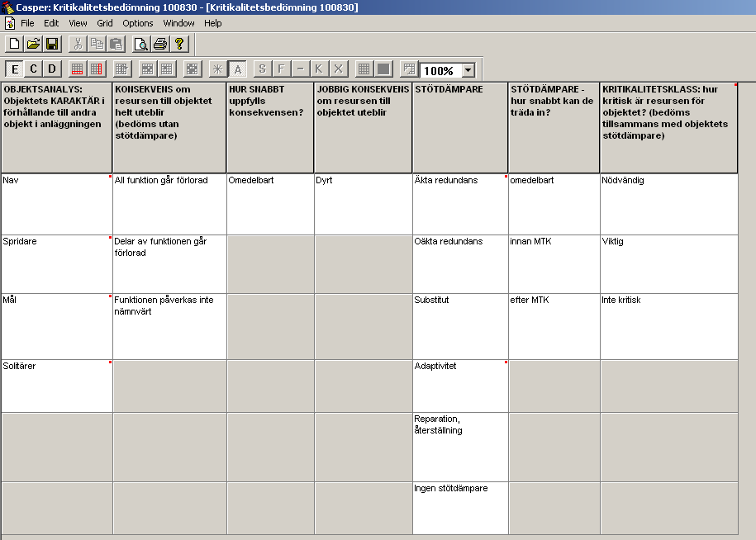Click the Cut scissors icon
This screenshot has height=540, width=756.
click(78, 44)
